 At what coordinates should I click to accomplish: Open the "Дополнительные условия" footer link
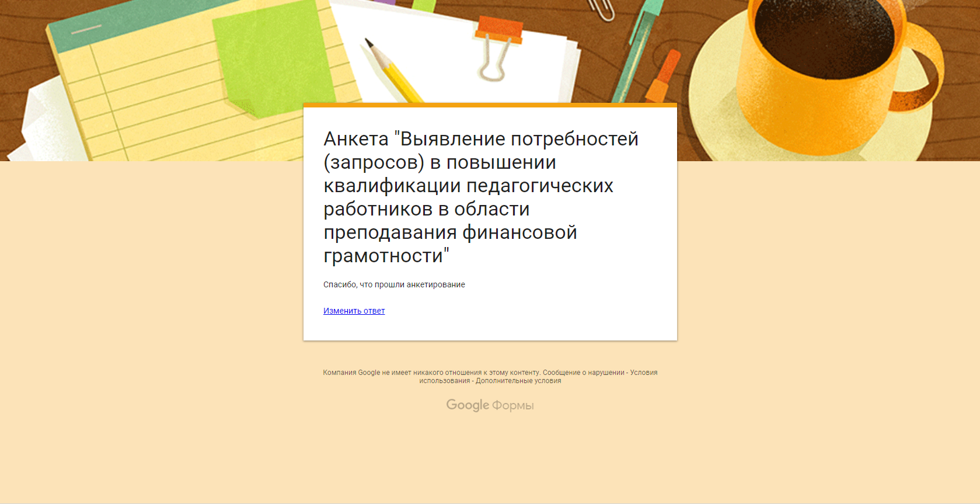[518, 381]
